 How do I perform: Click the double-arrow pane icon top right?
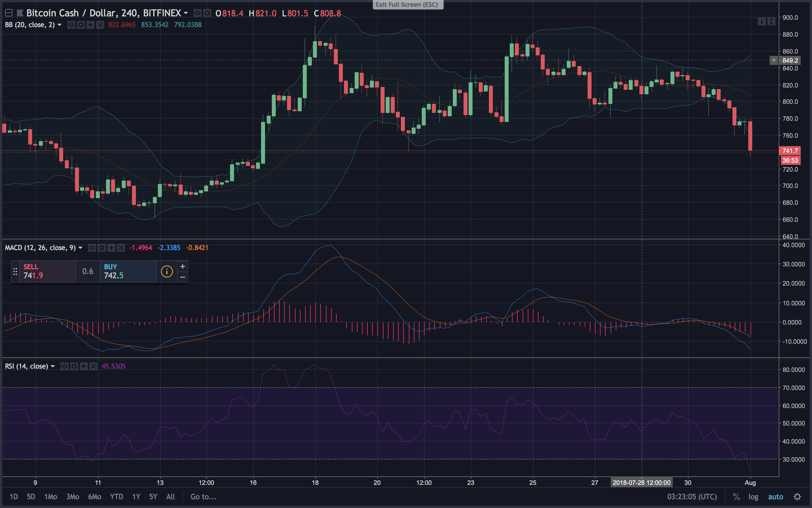771,21
